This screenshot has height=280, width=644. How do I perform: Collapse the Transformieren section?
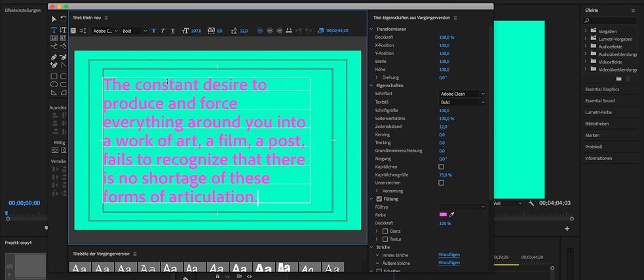coord(371,30)
